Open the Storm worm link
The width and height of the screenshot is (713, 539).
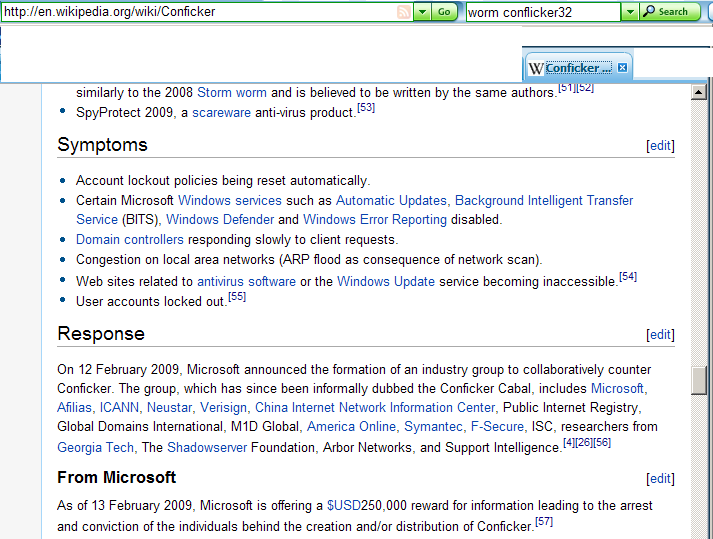232,93
